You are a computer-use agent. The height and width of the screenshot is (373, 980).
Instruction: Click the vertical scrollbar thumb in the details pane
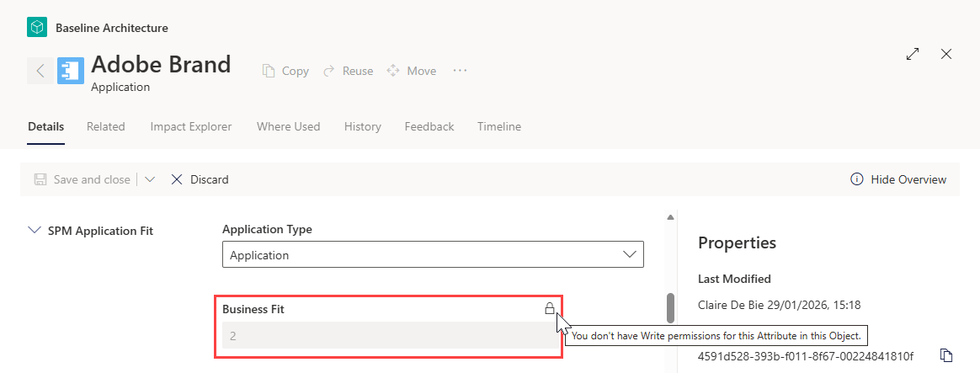pyautogui.click(x=671, y=307)
